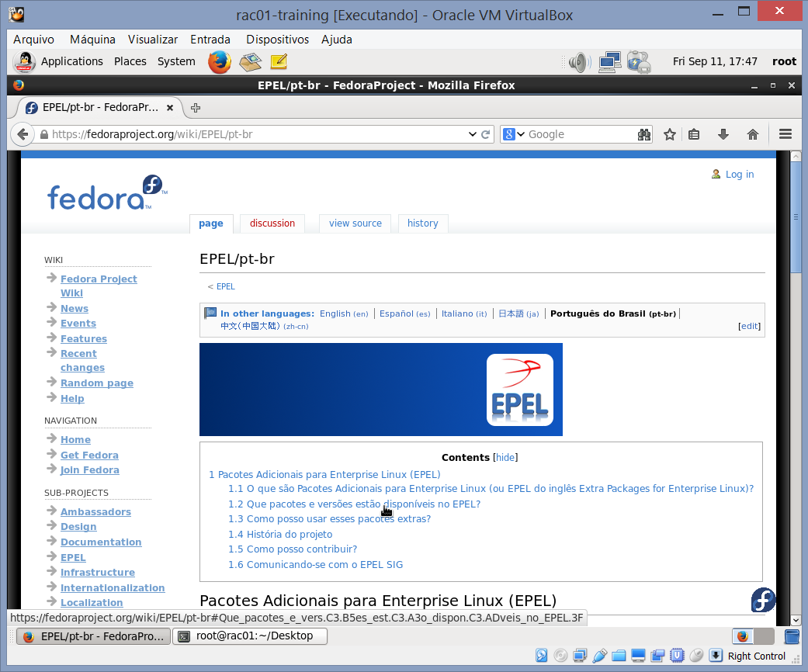The width and height of the screenshot is (808, 672).
Task: Switch to the view source tab
Action: click(355, 223)
